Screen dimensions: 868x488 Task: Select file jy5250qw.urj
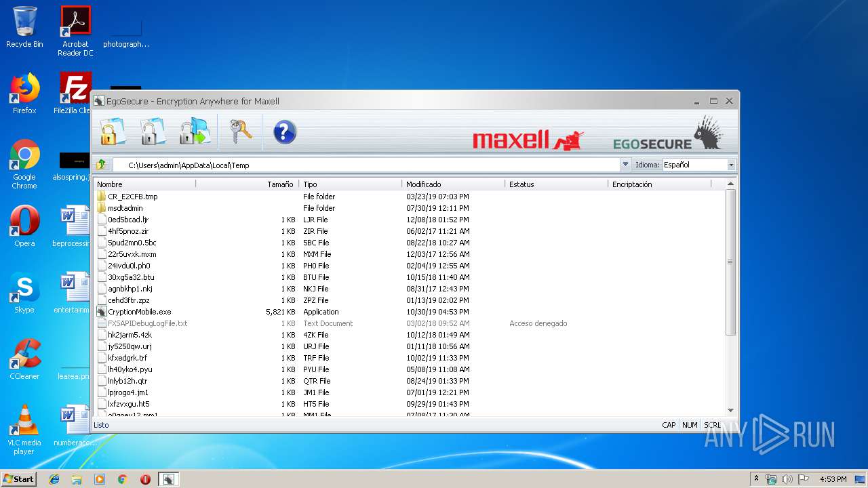(130, 346)
